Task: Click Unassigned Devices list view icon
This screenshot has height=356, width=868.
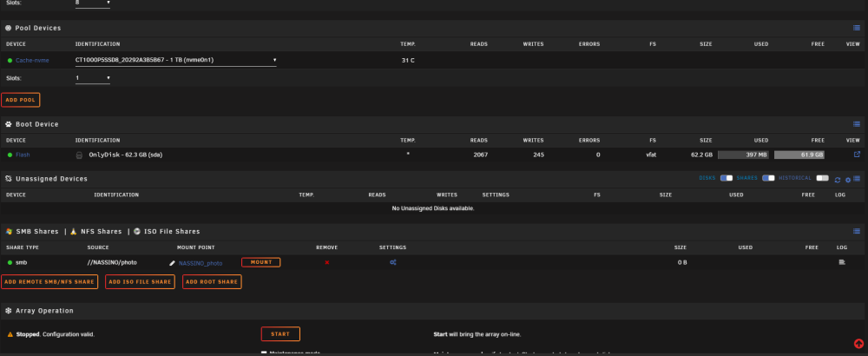Action: pyautogui.click(x=857, y=178)
